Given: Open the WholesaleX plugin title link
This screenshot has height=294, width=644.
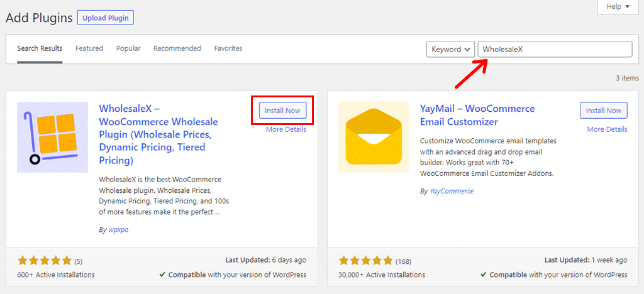Looking at the screenshot, I should tap(158, 135).
